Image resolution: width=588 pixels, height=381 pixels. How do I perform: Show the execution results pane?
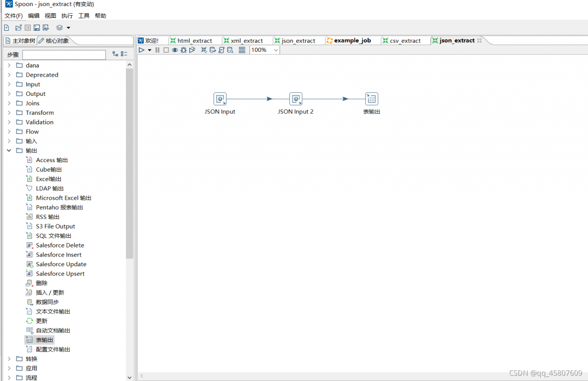[x=242, y=50]
